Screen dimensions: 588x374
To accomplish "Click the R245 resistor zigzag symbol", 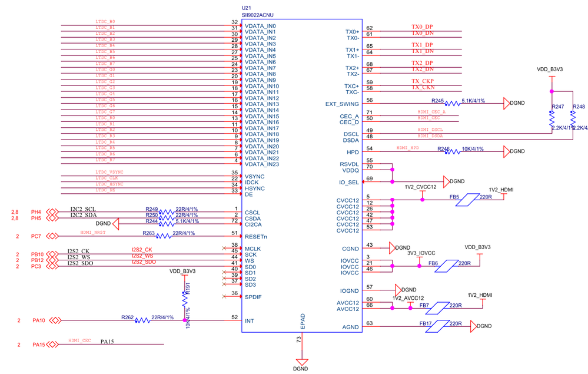I will [x=452, y=104].
